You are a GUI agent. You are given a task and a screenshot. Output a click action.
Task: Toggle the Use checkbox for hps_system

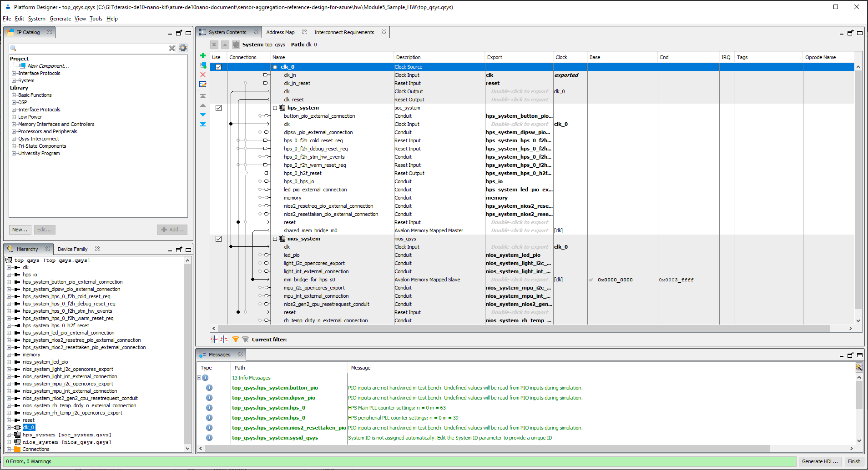pyautogui.click(x=218, y=108)
